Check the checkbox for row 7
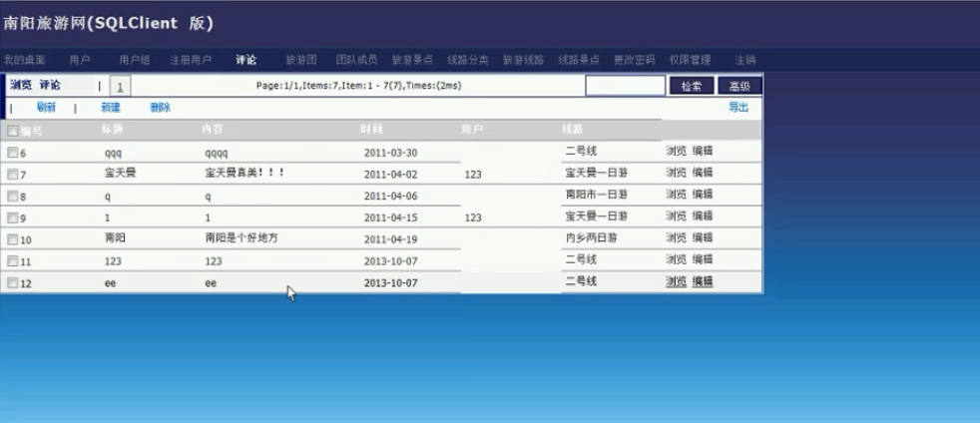 pos(13,175)
